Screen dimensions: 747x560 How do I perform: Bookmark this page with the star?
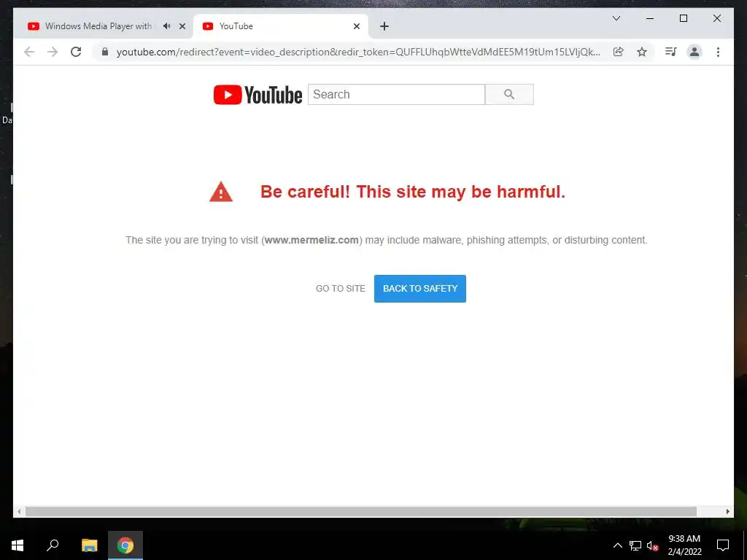click(642, 52)
